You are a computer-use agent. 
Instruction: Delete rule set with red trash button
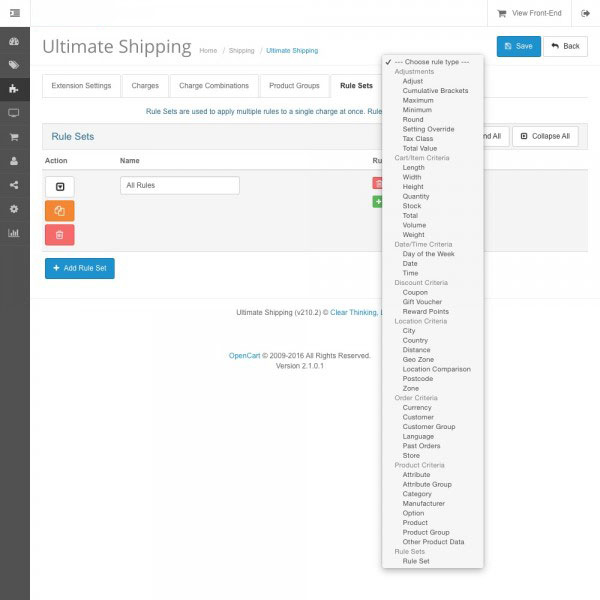click(59, 235)
